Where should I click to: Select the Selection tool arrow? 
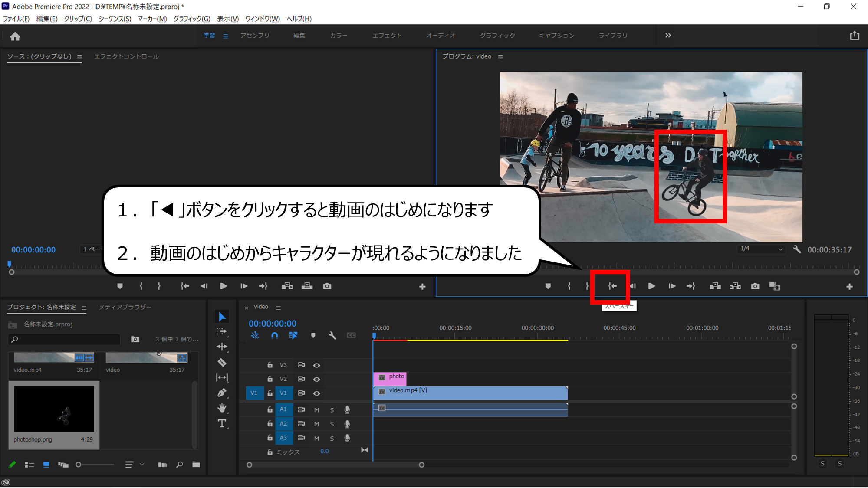222,317
